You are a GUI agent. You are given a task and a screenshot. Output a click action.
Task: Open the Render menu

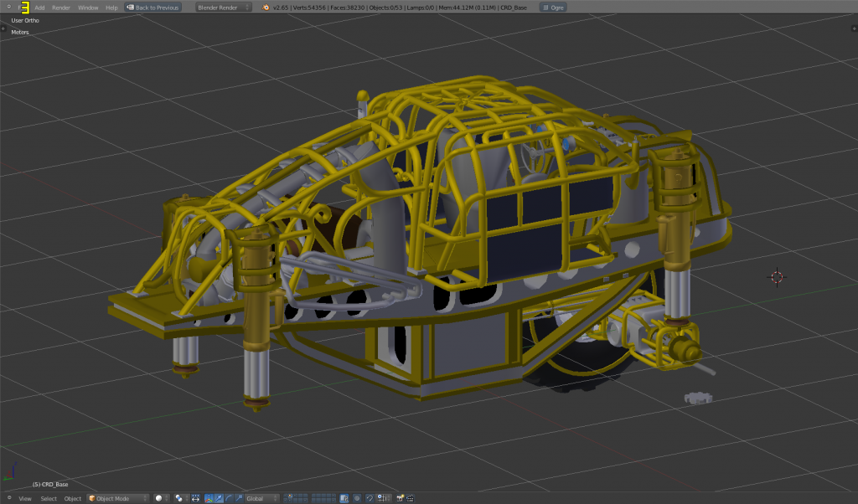coord(60,8)
